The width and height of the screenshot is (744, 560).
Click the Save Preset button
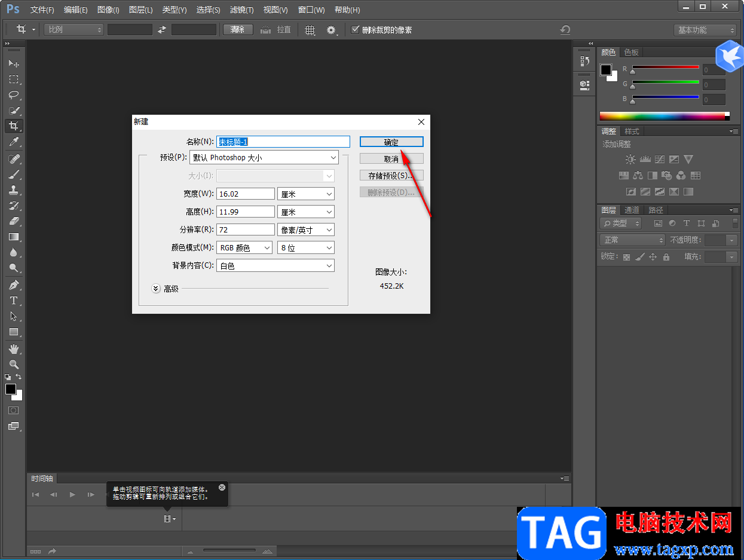(x=391, y=176)
